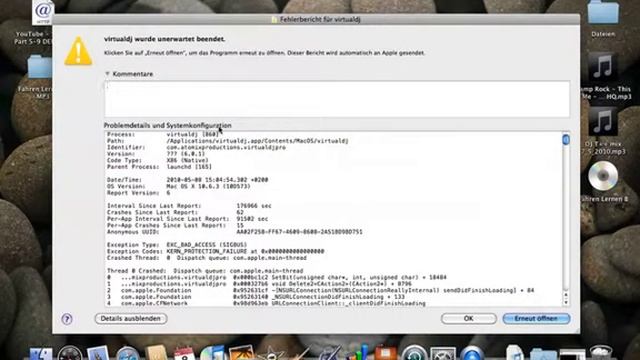Open iMovie star icon in Dock
Image resolution: width=640 pixels, height=360 pixels.
pyautogui.click(x=270, y=353)
